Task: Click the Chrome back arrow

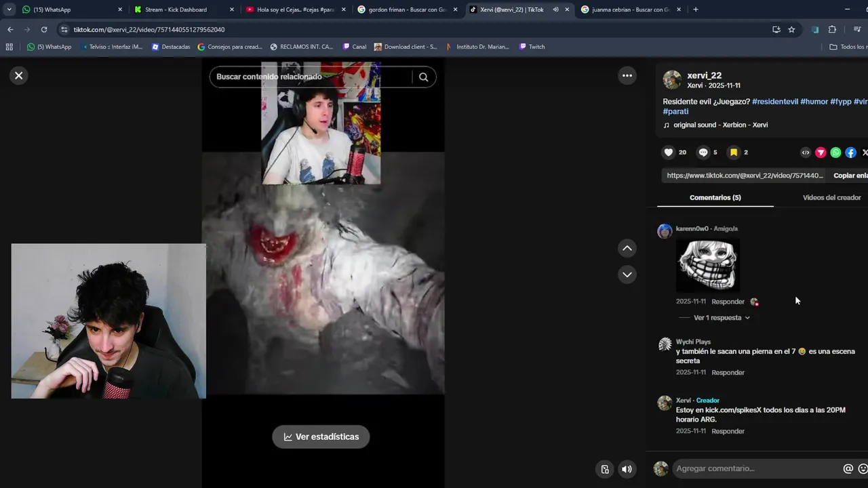Action: tap(10, 29)
